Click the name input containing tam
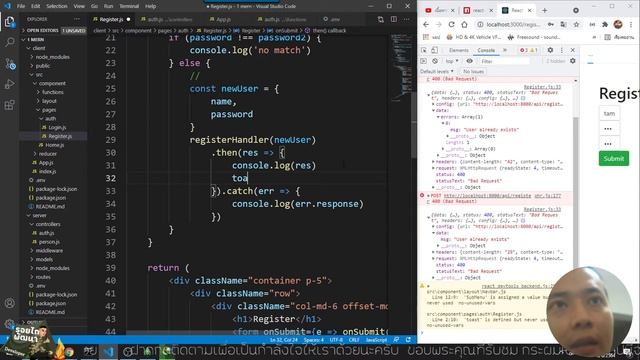Viewport: 640px width, 360px height. 609,113
